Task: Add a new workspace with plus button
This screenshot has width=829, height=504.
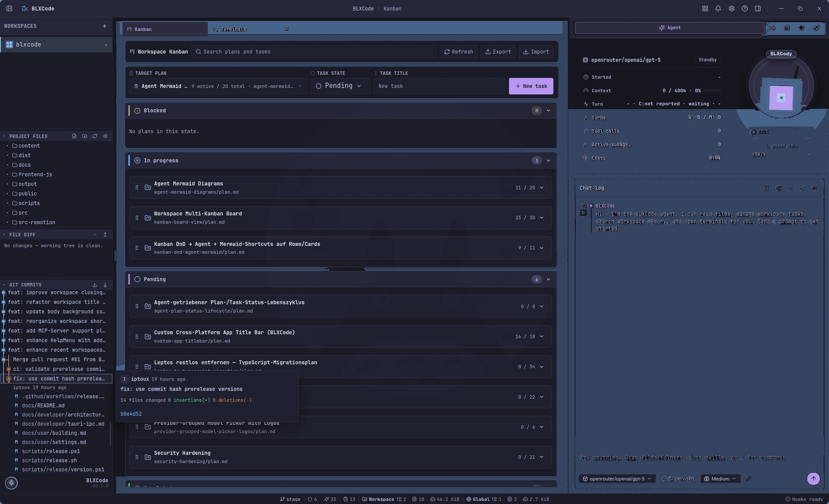Action: [104, 26]
